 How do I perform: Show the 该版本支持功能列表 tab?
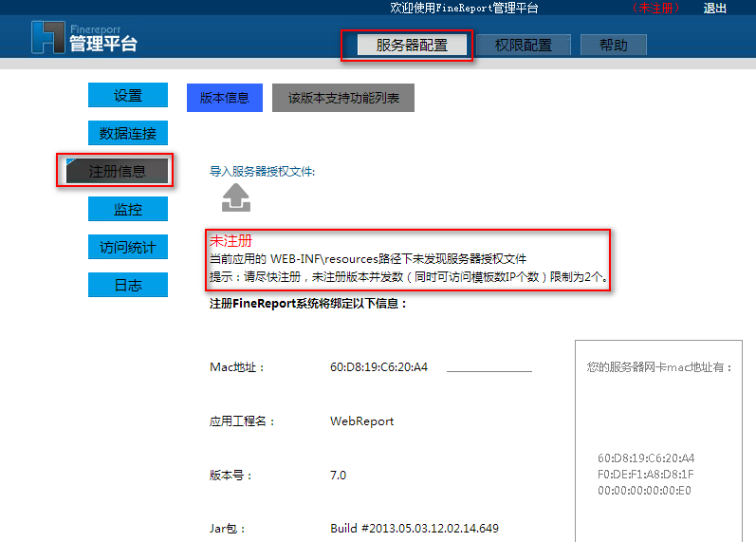343,98
